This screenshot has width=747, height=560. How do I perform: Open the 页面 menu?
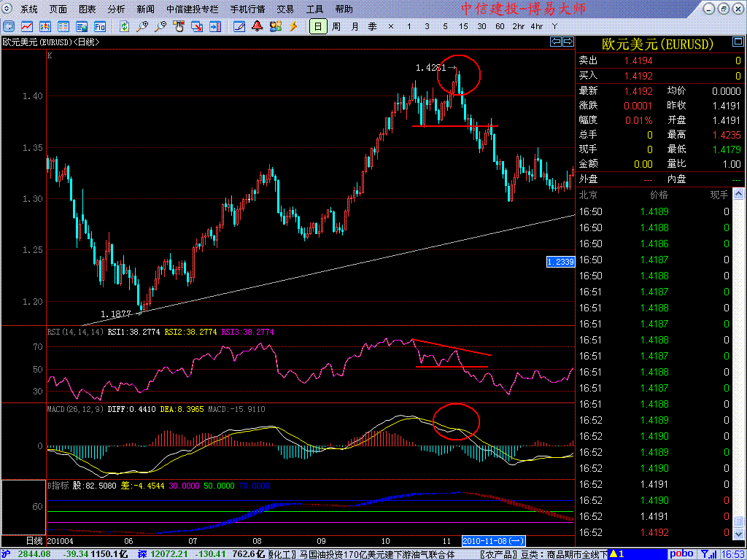[58, 9]
